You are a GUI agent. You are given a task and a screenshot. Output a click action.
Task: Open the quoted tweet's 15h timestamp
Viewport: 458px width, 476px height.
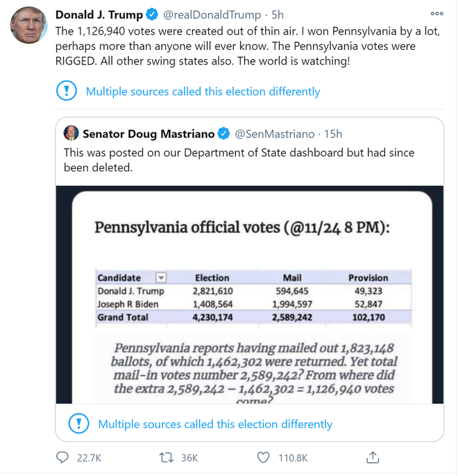pos(334,134)
